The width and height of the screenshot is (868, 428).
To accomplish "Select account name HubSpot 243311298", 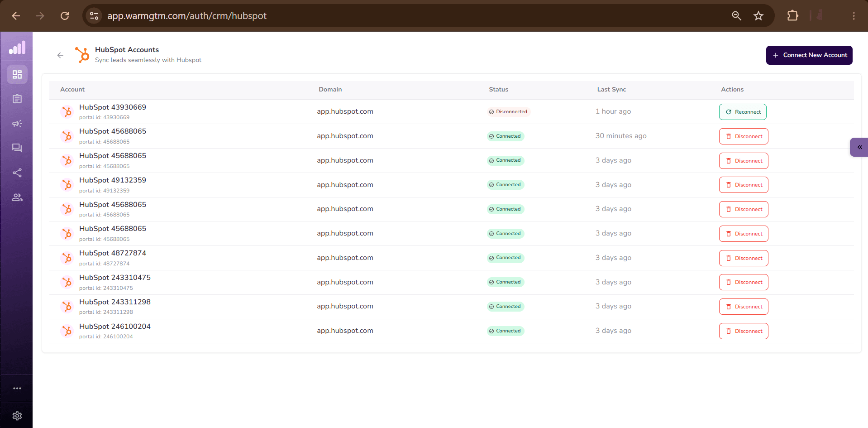I will coord(115,302).
